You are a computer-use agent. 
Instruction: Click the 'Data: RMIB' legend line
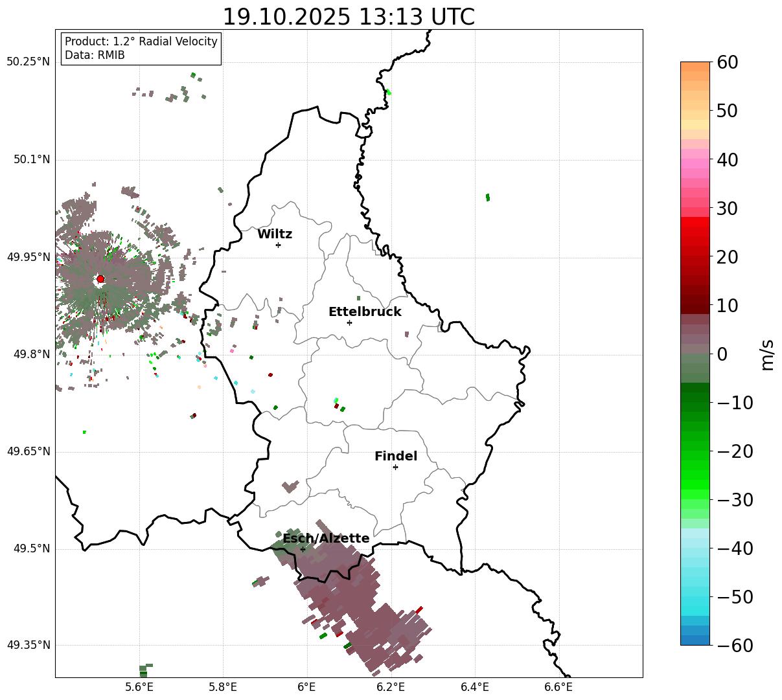[95, 55]
